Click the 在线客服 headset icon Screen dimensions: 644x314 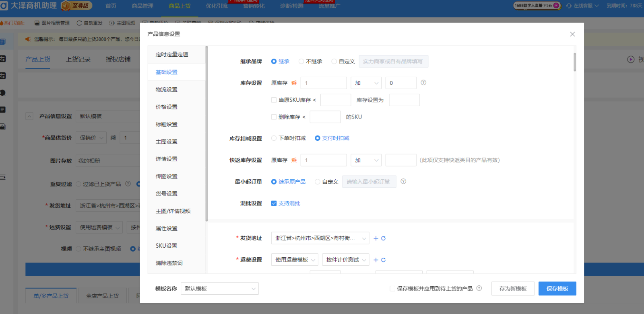pyautogui.click(x=569, y=6)
